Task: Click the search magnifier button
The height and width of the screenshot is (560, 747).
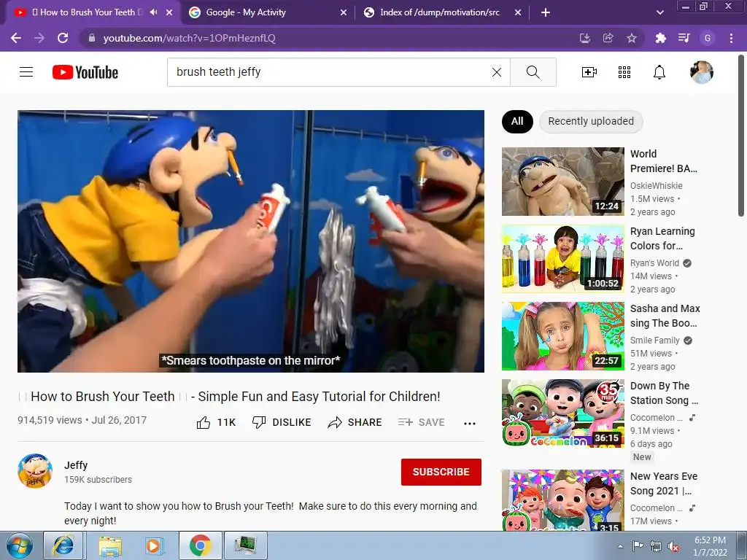Action: tap(533, 72)
